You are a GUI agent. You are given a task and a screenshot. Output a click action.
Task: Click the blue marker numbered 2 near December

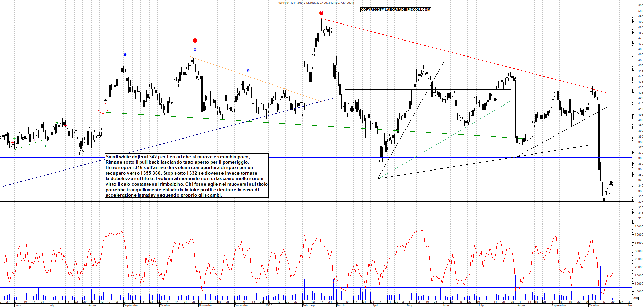248,71
